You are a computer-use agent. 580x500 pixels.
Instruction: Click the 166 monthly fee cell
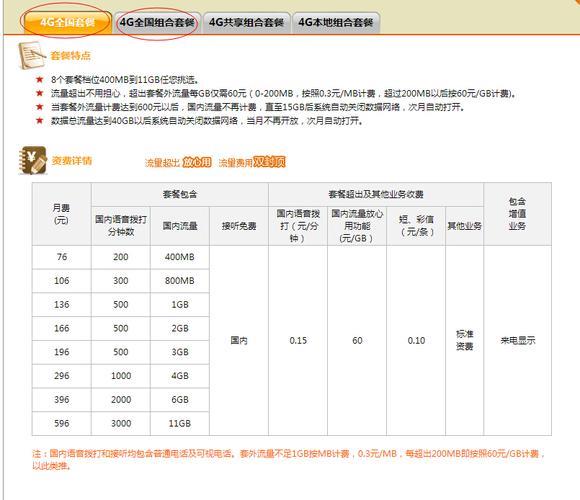coord(61,328)
